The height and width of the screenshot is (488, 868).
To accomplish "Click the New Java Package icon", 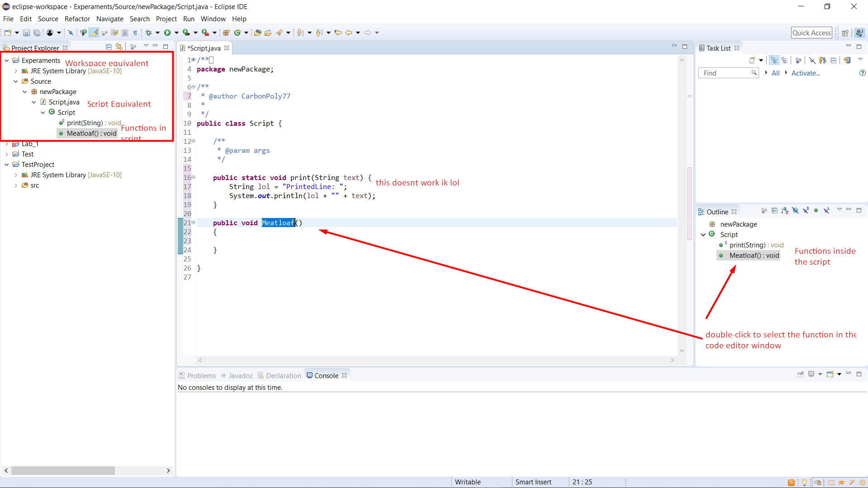I will click(226, 33).
